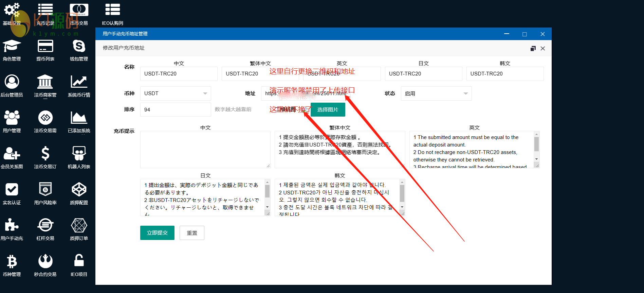The image size is (644, 293).
Task: Focus the 韩文 名称 input field
Action: click(505, 74)
